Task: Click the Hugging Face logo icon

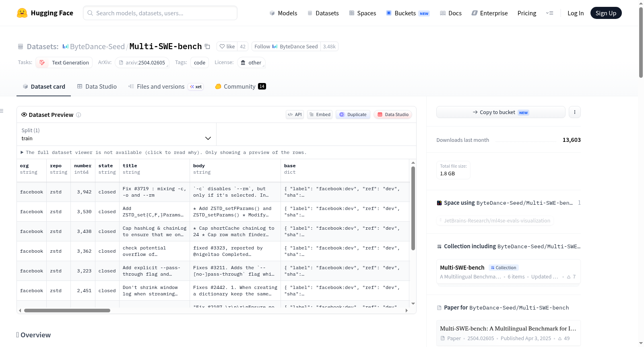Action: [x=22, y=13]
